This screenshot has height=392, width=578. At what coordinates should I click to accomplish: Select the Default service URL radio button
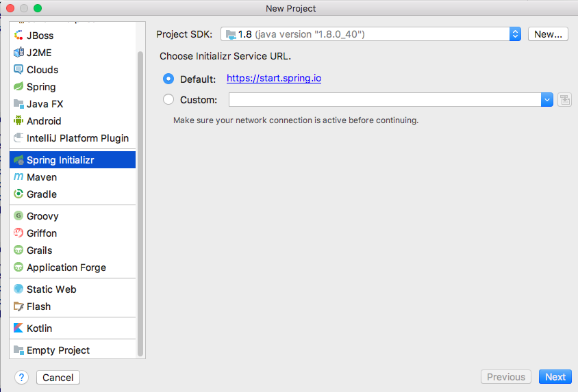tap(168, 79)
